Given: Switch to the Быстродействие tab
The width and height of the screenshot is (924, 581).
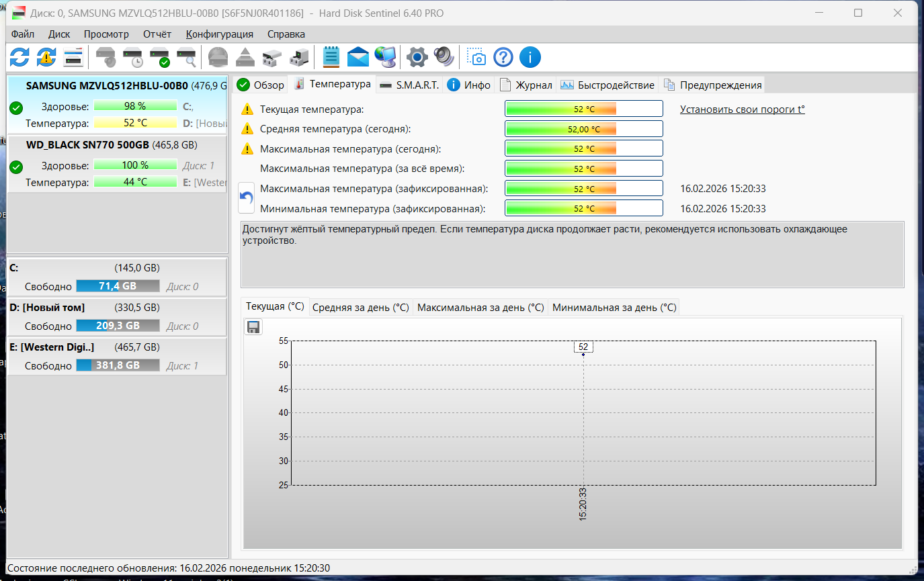Looking at the screenshot, I should pyautogui.click(x=607, y=85).
